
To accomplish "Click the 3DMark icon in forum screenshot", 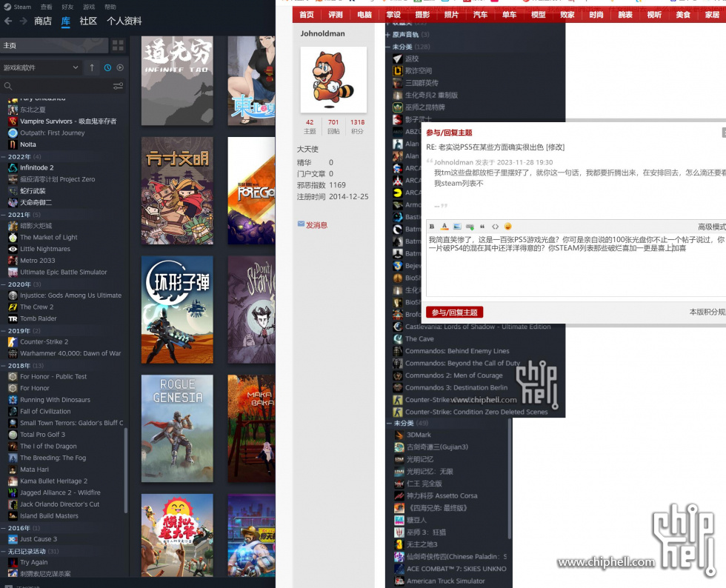I will coord(399,435).
